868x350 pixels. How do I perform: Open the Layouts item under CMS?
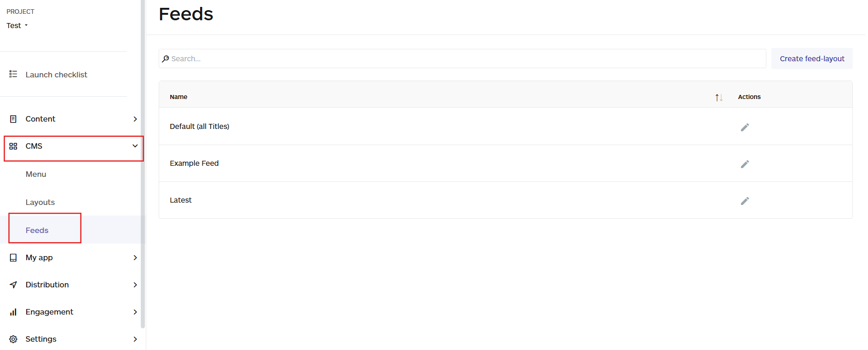[x=40, y=202]
